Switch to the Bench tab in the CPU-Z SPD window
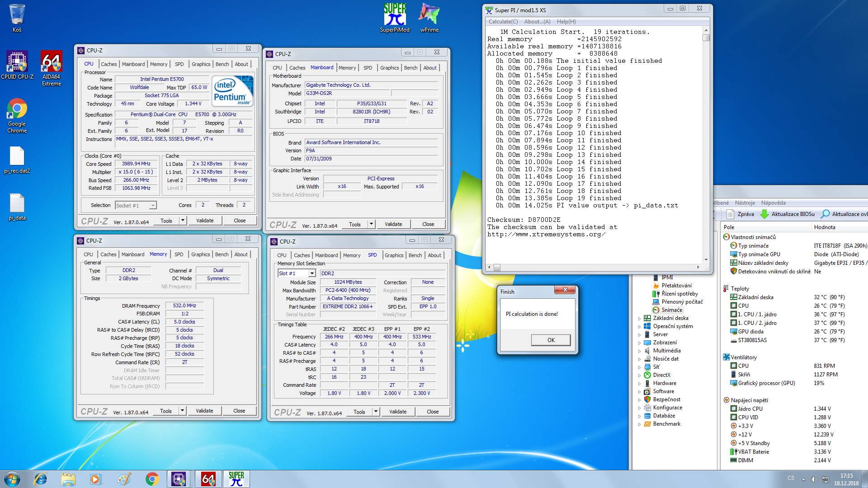Image resolution: width=868 pixels, height=488 pixels. click(x=415, y=255)
